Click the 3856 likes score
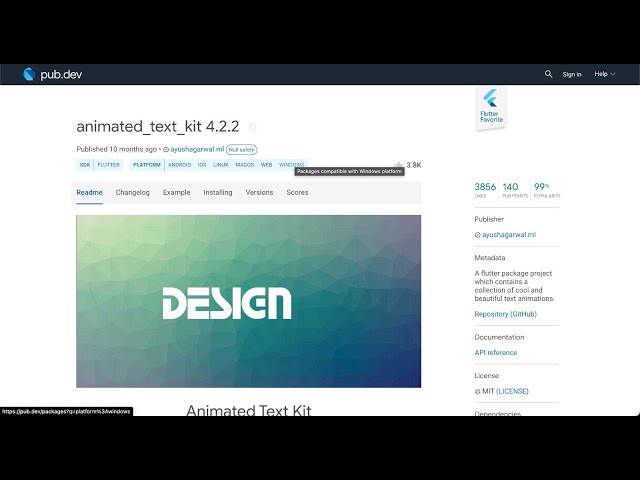 [x=485, y=190]
